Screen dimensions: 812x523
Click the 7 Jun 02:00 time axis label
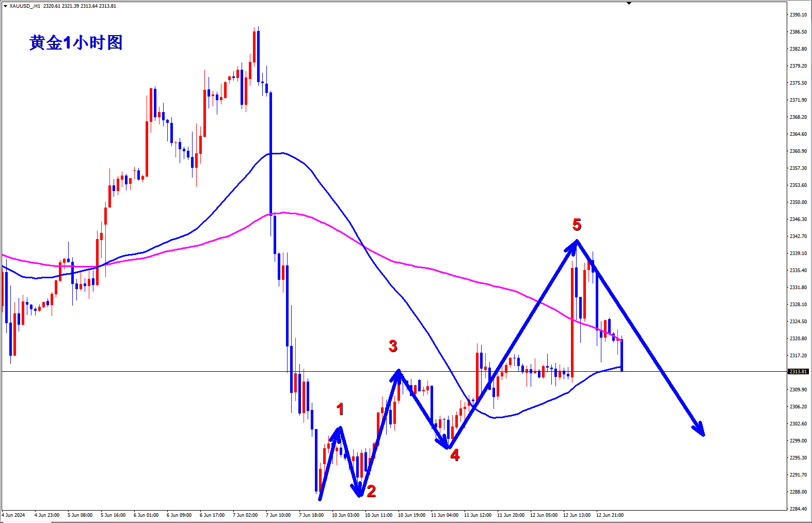[245, 515]
